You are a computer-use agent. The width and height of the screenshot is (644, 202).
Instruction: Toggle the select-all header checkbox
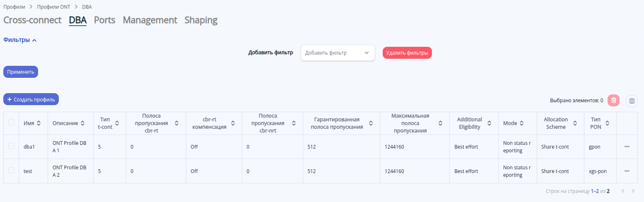(11, 122)
